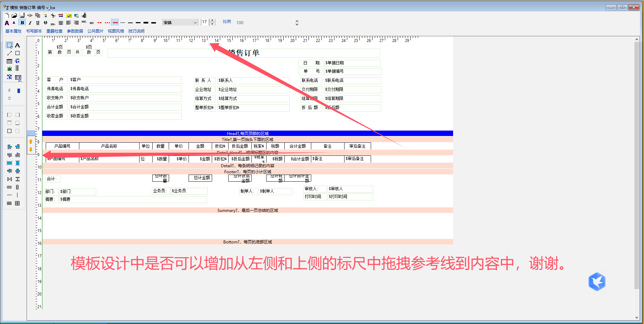The image size is (644, 324).
Task: Open the 书写脚本 tab
Action: (x=34, y=31)
